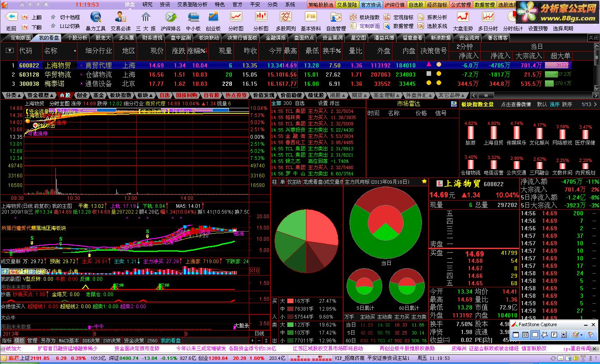Open the 交易必读 icon
600x364 pixels.
[x=121, y=17]
